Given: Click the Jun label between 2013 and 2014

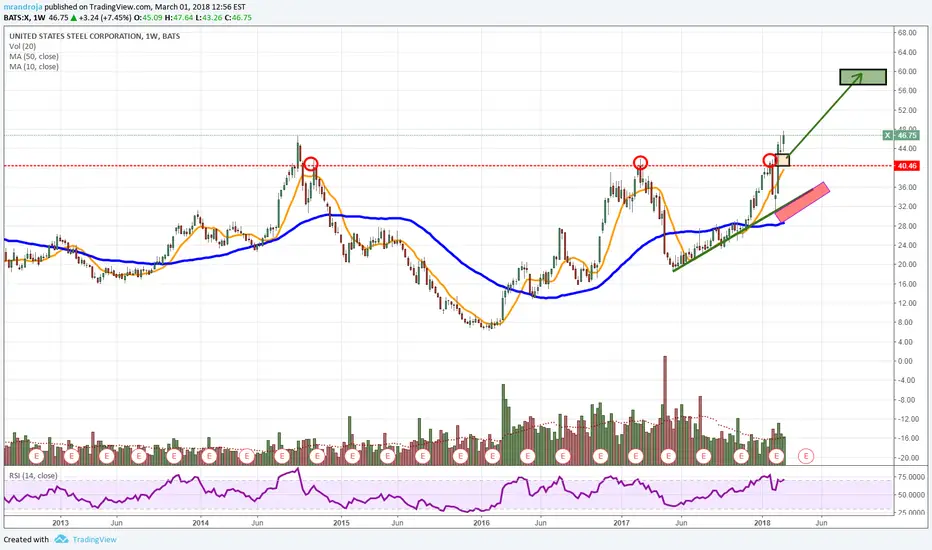Looking at the screenshot, I should tap(116, 523).
